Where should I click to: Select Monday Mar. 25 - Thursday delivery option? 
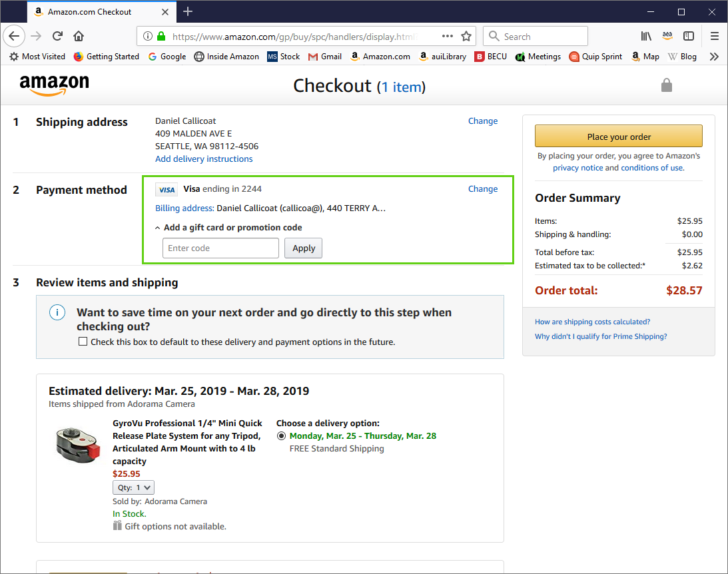pyautogui.click(x=281, y=435)
